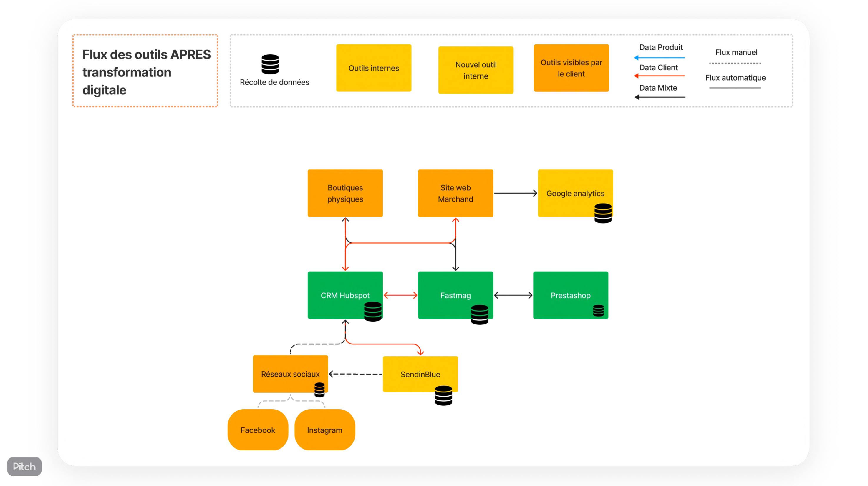868x486 pixels.
Task: Click database icon on CRM Hubspot
Action: [x=373, y=312]
